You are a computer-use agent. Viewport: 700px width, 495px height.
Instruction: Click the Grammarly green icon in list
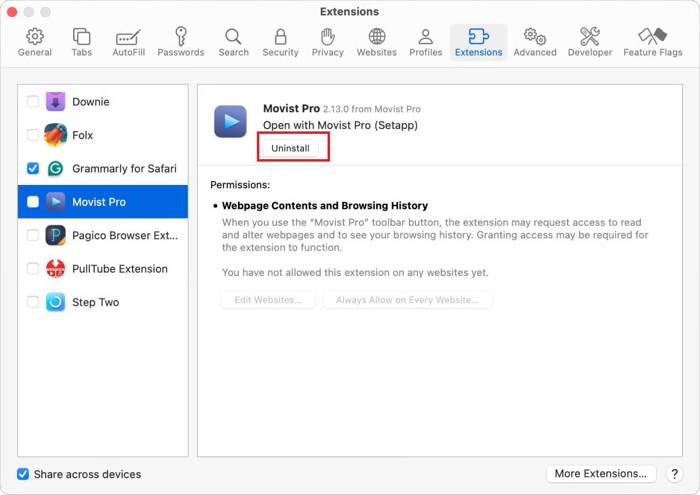55,168
